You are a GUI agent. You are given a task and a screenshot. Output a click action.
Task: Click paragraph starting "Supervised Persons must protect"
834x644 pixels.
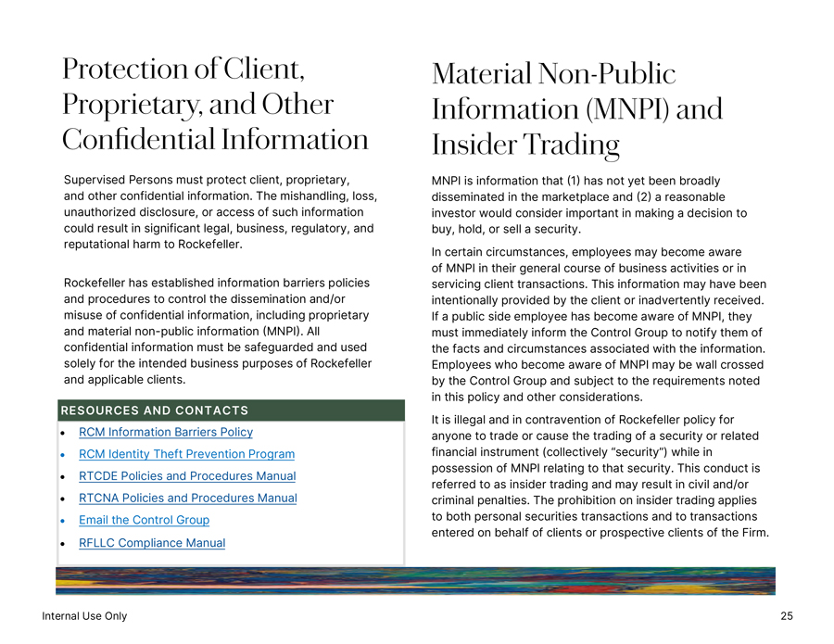click(221, 211)
